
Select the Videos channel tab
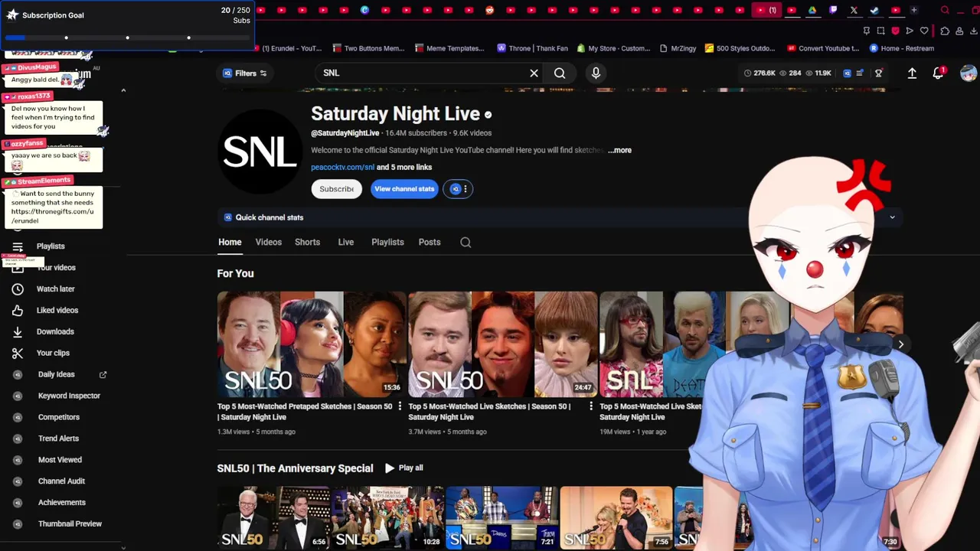coord(269,243)
